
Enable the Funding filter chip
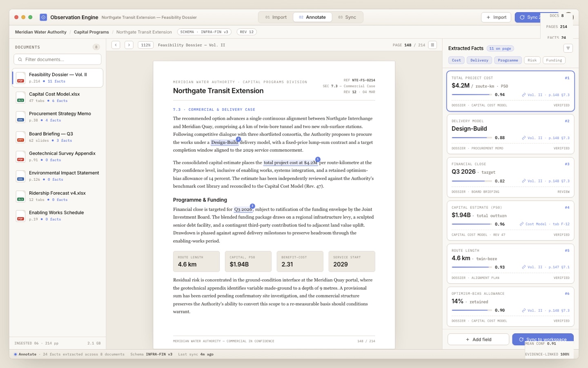coord(554,61)
